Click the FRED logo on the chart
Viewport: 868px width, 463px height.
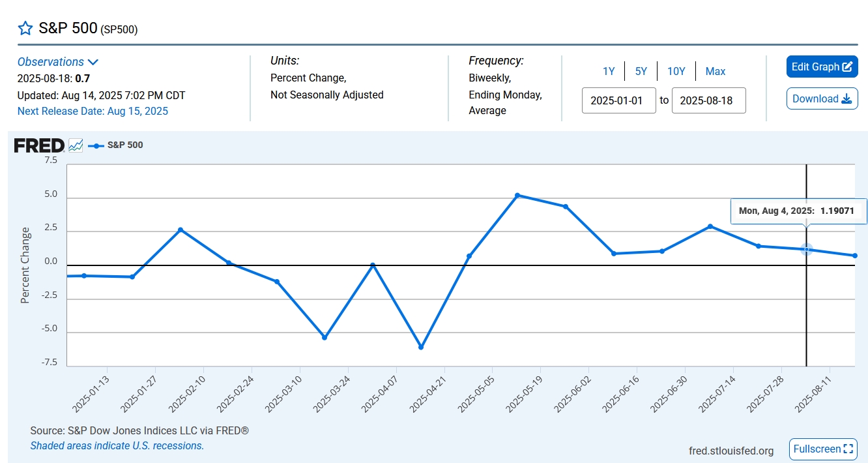pos(39,145)
